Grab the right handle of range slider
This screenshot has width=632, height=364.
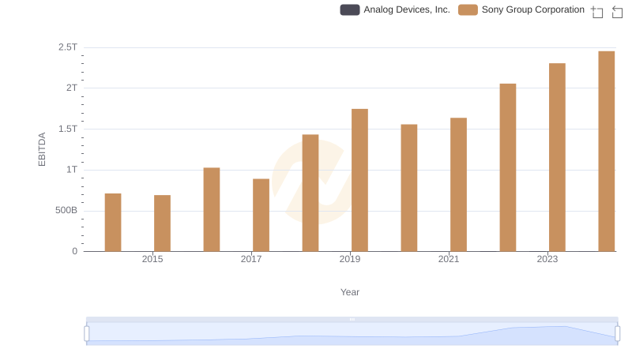click(x=618, y=333)
